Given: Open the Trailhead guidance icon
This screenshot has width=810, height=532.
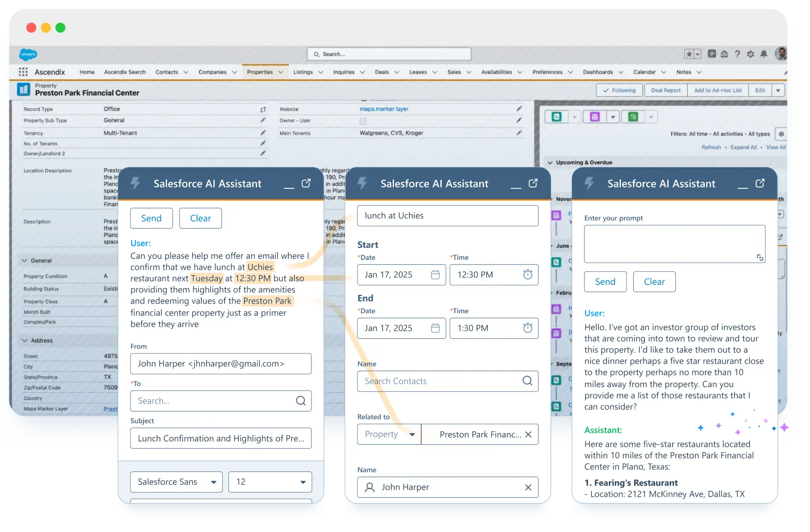Looking at the screenshot, I should click(x=724, y=54).
